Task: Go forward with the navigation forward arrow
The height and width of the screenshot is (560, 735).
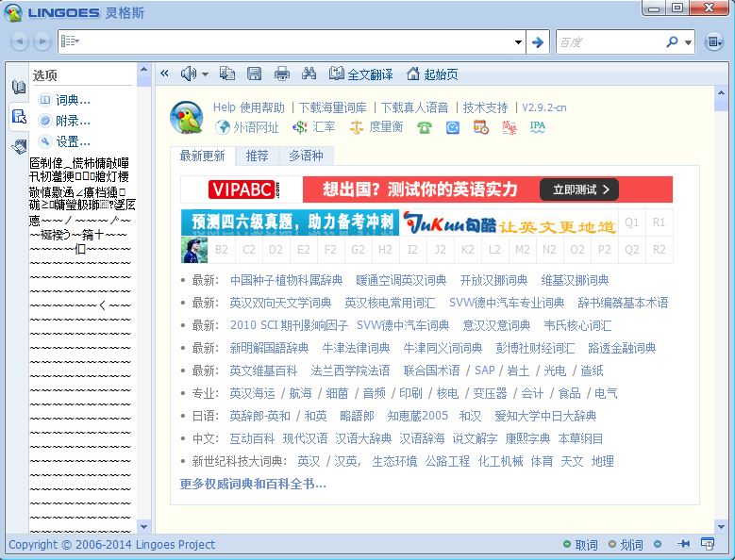Action: [x=42, y=41]
